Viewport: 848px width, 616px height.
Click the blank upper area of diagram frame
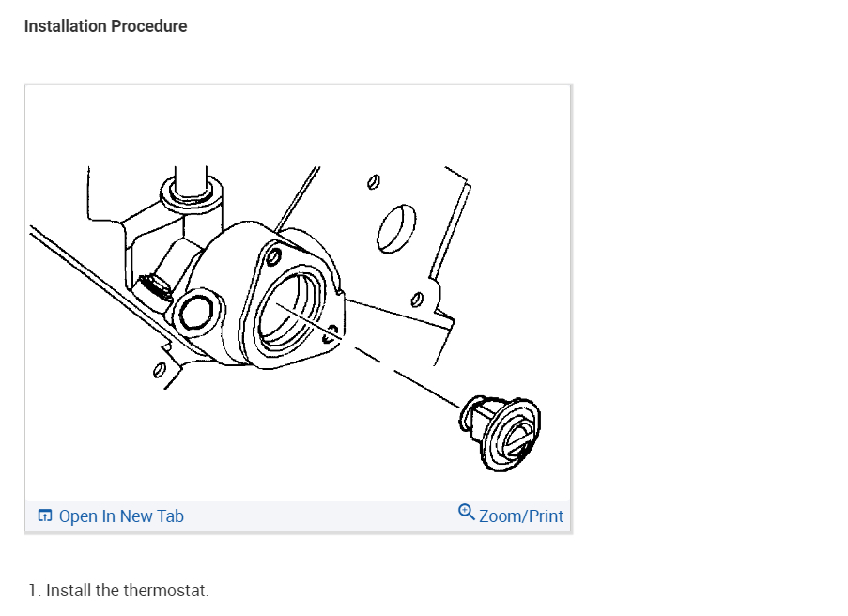pyautogui.click(x=298, y=124)
